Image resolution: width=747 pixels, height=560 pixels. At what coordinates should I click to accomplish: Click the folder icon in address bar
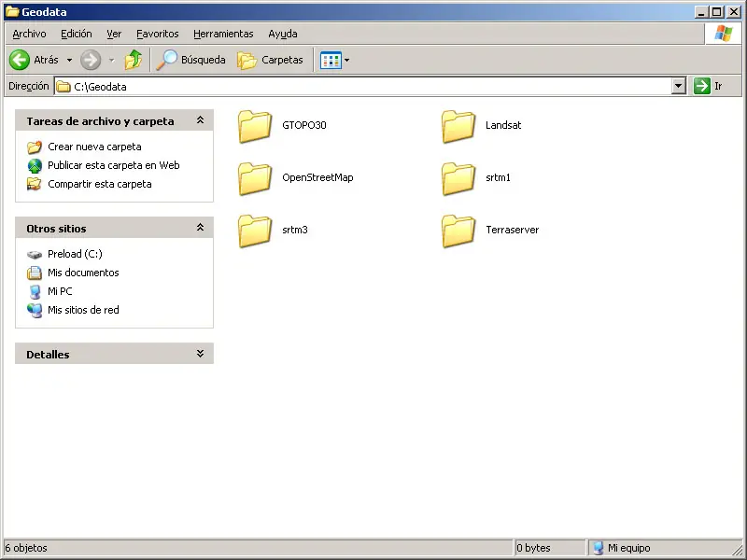pyautogui.click(x=63, y=87)
